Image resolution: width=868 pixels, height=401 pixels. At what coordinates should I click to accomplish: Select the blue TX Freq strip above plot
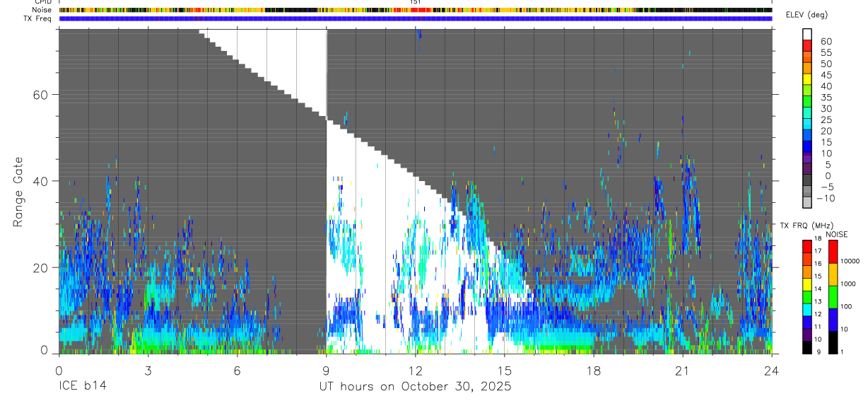click(416, 18)
